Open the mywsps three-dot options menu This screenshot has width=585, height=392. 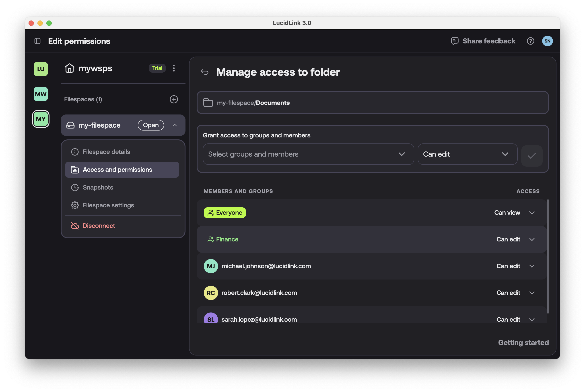tap(174, 68)
